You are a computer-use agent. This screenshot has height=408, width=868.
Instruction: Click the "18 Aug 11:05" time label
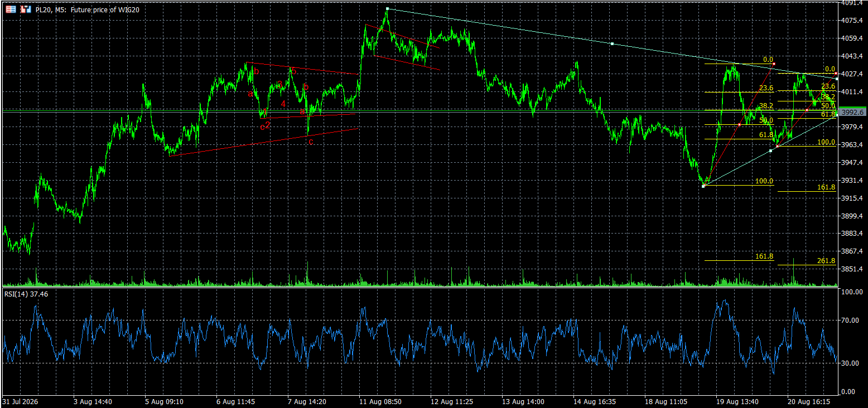666,401
